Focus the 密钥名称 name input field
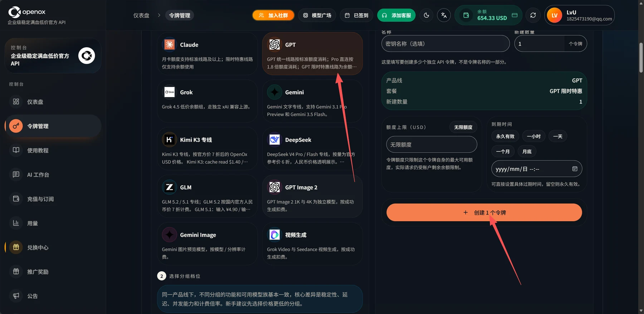The image size is (644, 314). [x=445, y=44]
